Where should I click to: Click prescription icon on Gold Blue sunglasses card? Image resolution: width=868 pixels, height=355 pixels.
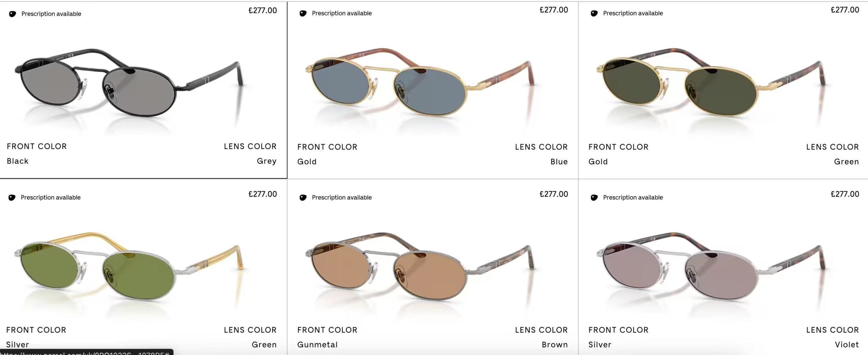point(303,13)
